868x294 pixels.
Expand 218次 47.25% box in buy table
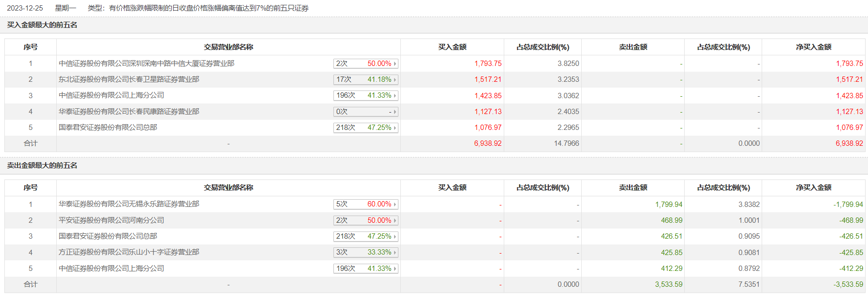pyautogui.click(x=366, y=128)
